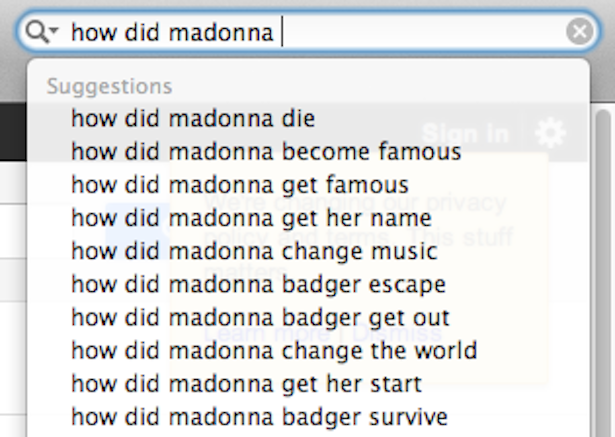Click the Suggestions header label
Image resolution: width=615 pixels, height=437 pixels.
109,87
